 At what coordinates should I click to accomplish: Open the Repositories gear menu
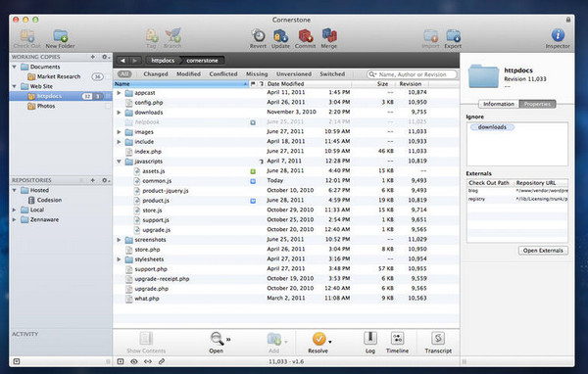[x=106, y=180]
